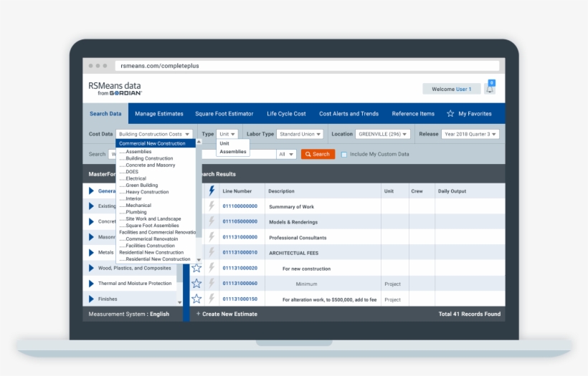
Task: Open the Cost Alerts and Trends tab
Action: click(348, 113)
